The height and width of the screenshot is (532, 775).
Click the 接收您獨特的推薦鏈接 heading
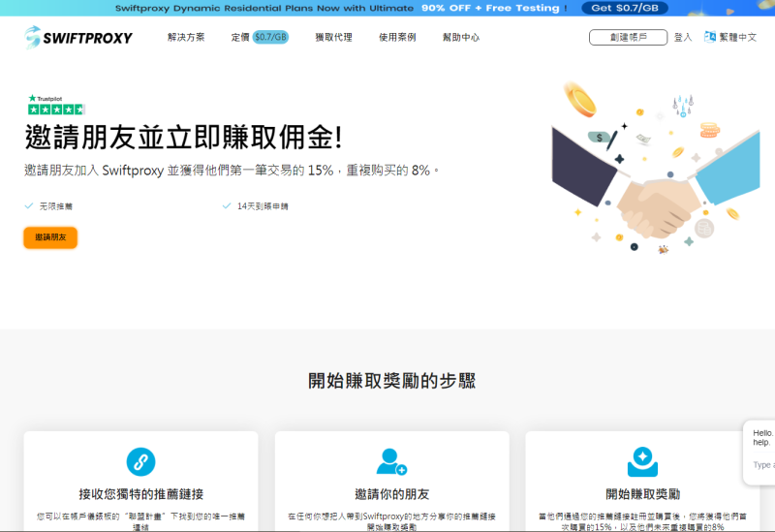(140, 494)
